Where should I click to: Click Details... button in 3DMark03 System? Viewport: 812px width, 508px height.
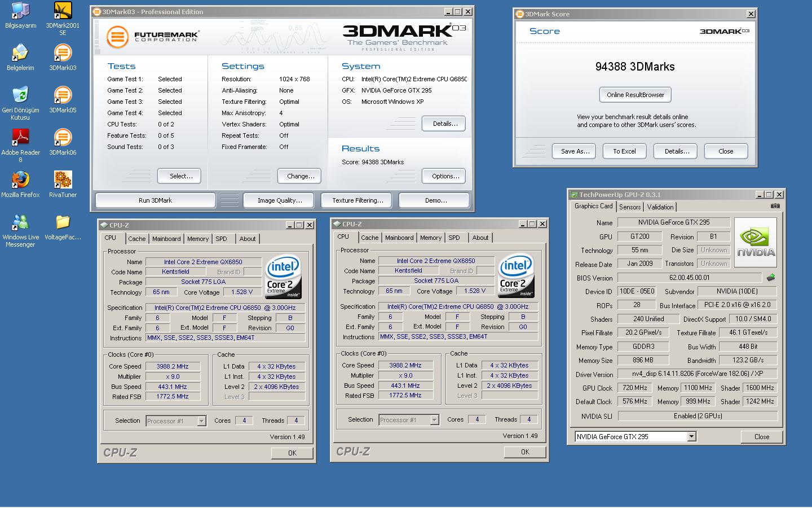pos(445,124)
